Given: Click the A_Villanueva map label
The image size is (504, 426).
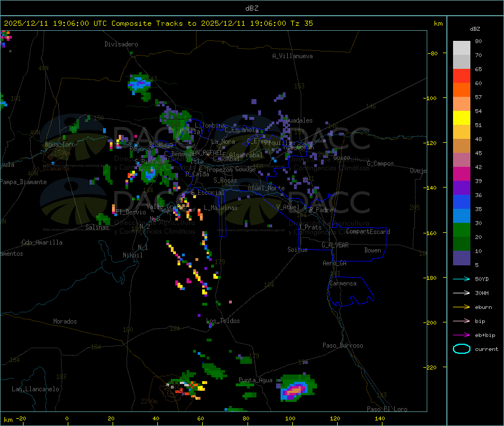Looking at the screenshot, I should pos(292,56).
